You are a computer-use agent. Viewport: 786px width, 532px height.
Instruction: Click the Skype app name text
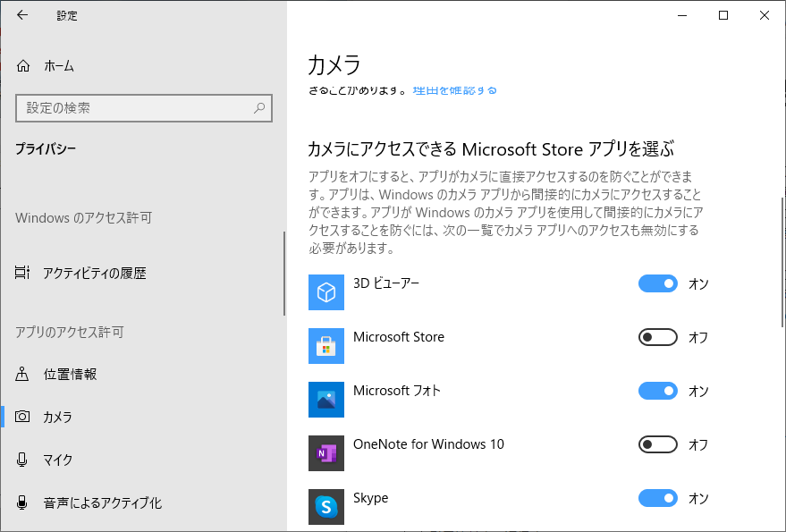(370, 498)
